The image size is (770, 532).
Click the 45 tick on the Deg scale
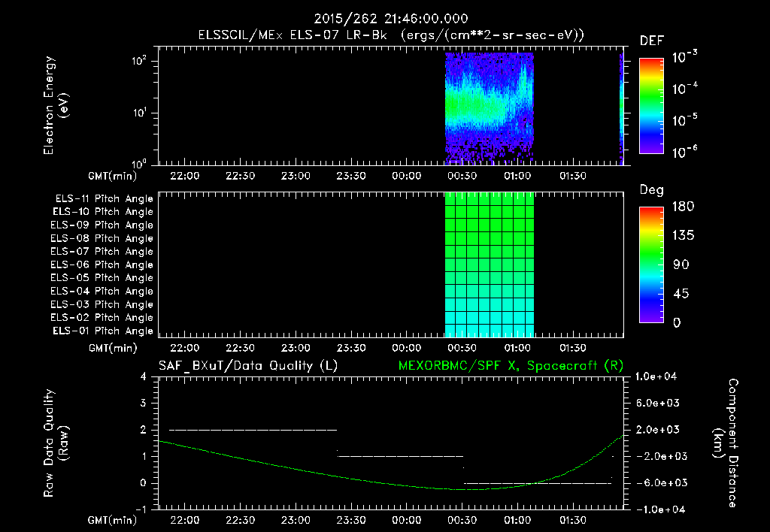point(681,294)
